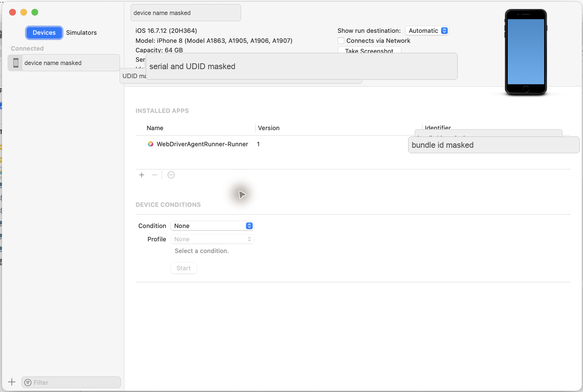Select the WebDriverAgentRunner-Runner app row
The height and width of the screenshot is (392, 583).
(353, 144)
